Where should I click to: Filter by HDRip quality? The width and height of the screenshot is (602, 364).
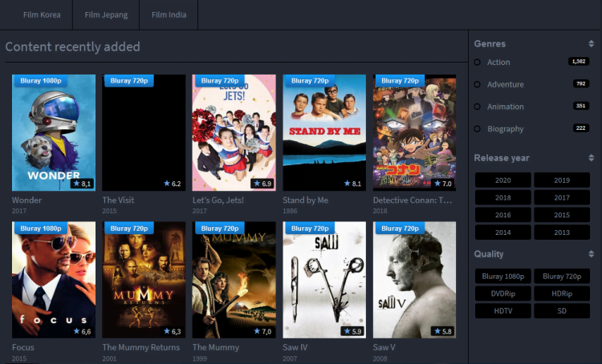pyautogui.click(x=562, y=293)
